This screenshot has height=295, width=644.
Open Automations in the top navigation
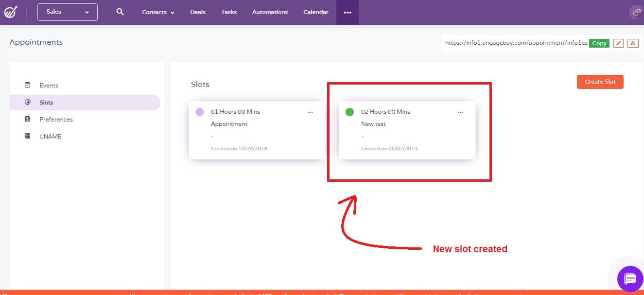pos(270,12)
